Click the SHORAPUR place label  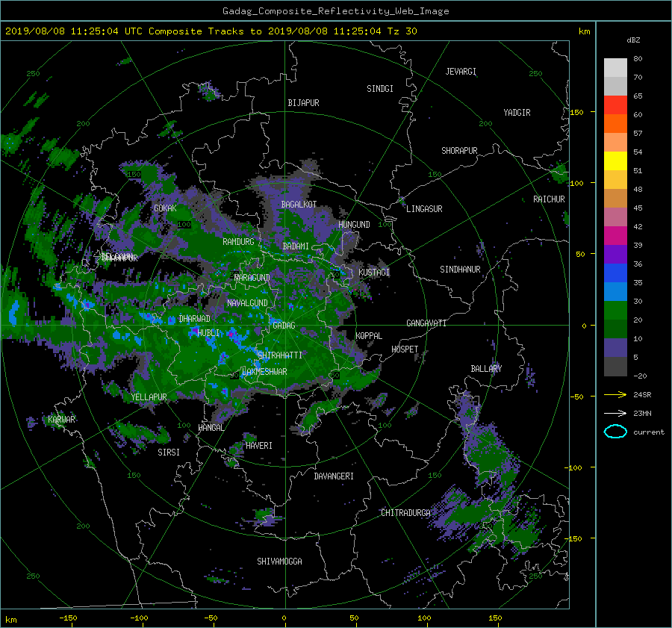point(459,151)
